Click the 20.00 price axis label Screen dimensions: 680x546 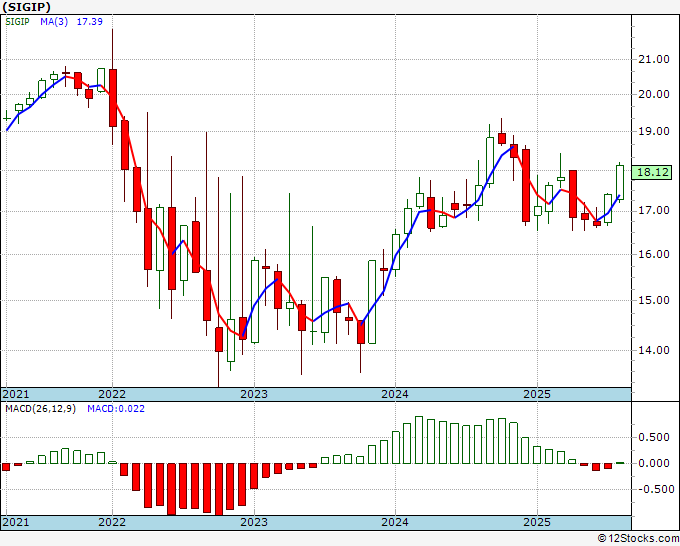pos(654,94)
